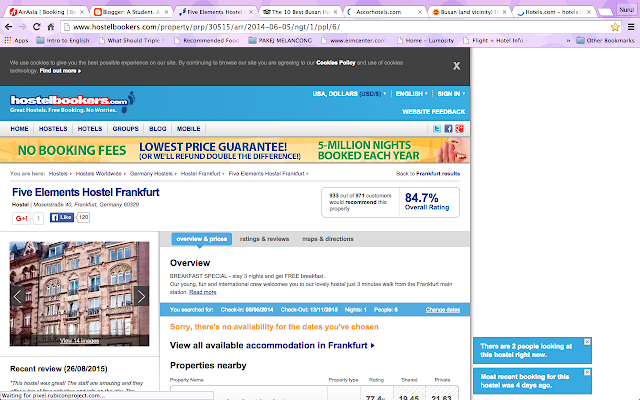Screen dimensions: 640x400
Task: Click the Nurul profile button in Chrome
Action: tap(626, 9)
